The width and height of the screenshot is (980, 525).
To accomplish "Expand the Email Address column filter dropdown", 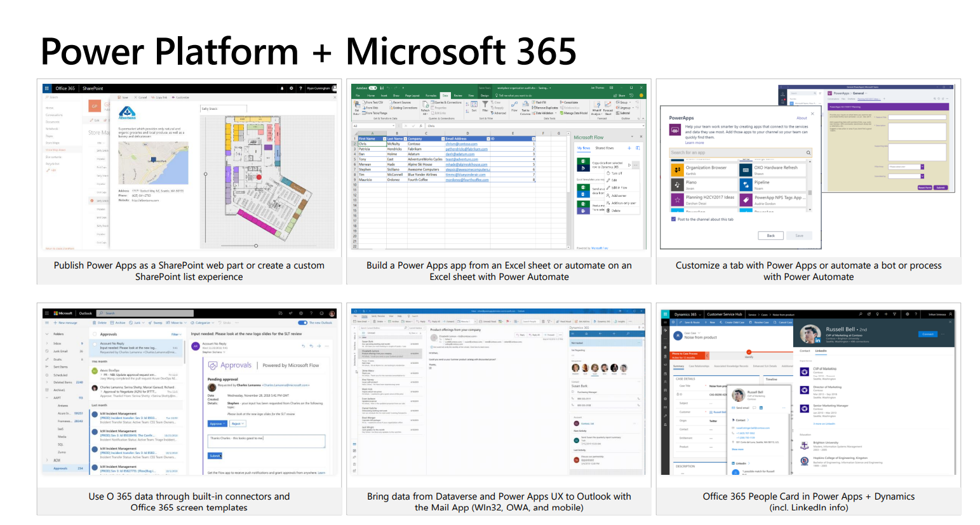I will point(488,138).
